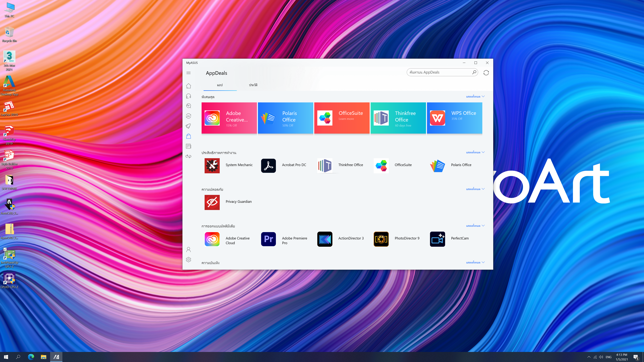Open the Link to MyASUS sidebar icon
Image resolution: width=644 pixels, height=362 pixels.
click(189, 156)
